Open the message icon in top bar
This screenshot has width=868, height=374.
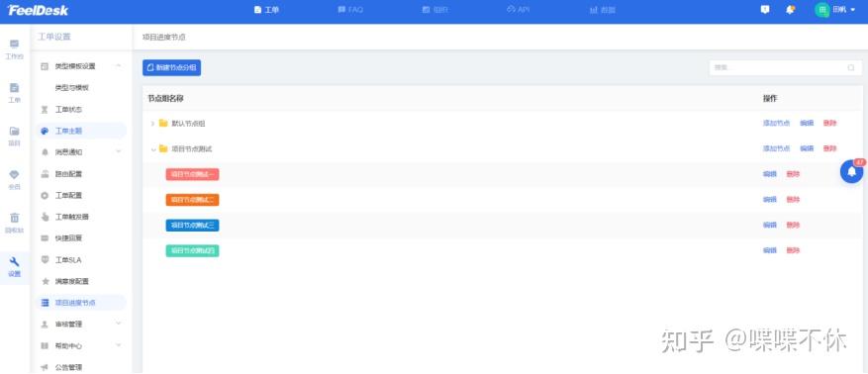(x=765, y=10)
